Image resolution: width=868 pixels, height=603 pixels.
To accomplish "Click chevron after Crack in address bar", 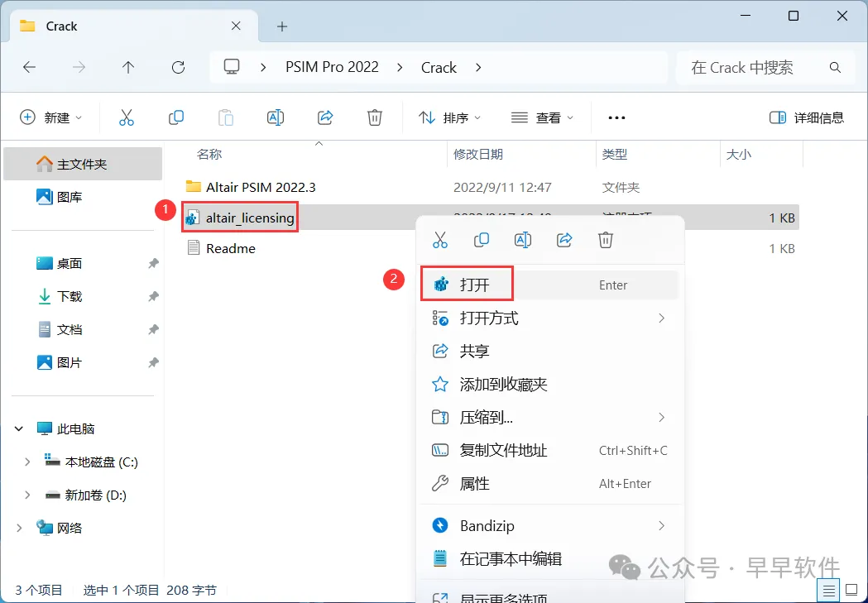I will point(479,68).
